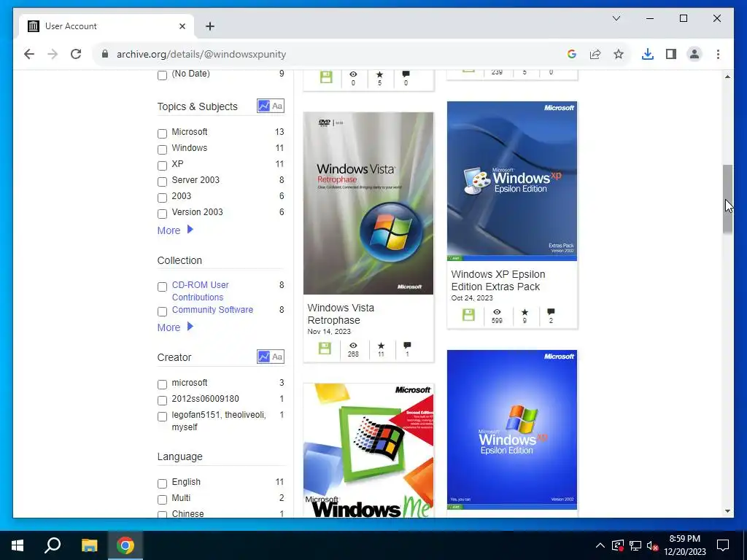Check the legofan5151, theoliveoli, myself creator
Screen dimensions: 747x560
pyautogui.click(x=162, y=416)
